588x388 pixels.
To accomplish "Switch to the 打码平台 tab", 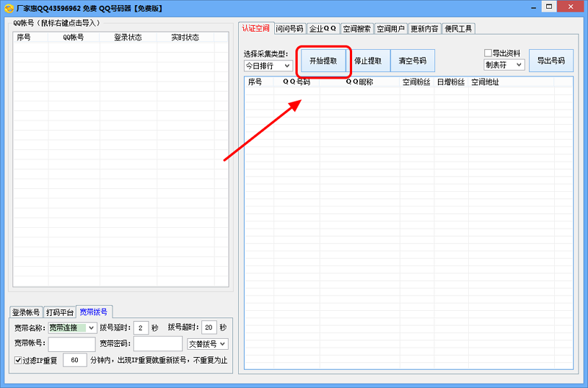I will (60, 312).
